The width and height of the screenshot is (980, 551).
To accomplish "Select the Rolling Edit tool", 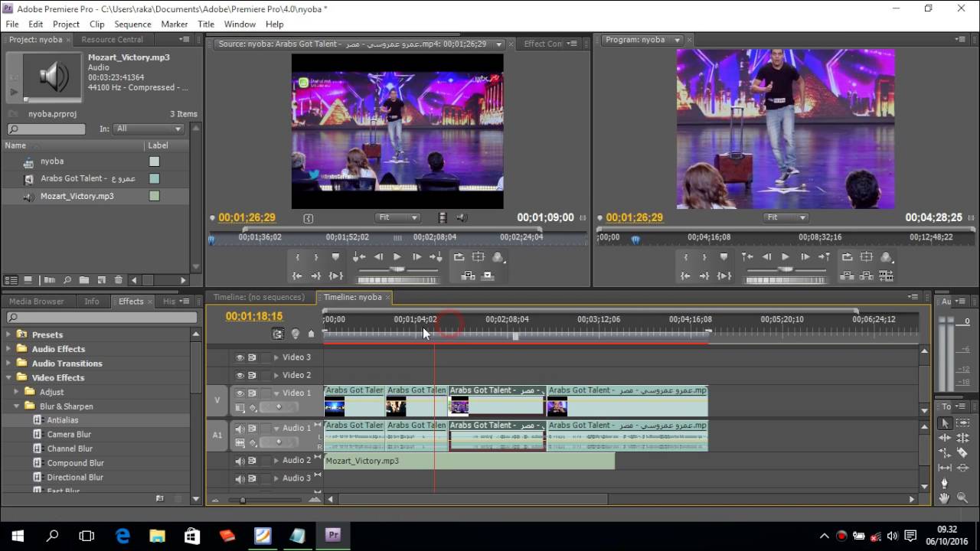I will point(962,438).
